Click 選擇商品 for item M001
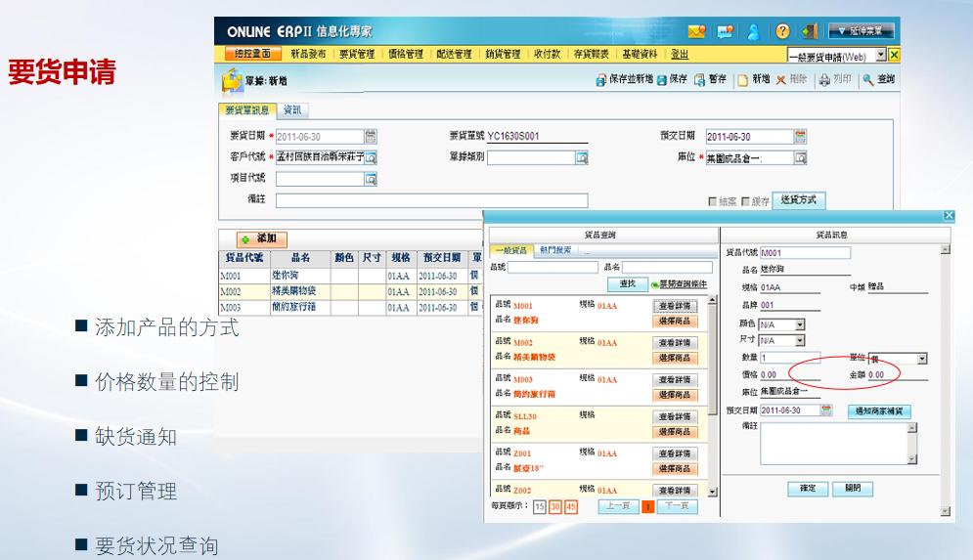Screen dimensions: 973x560 click(675, 322)
